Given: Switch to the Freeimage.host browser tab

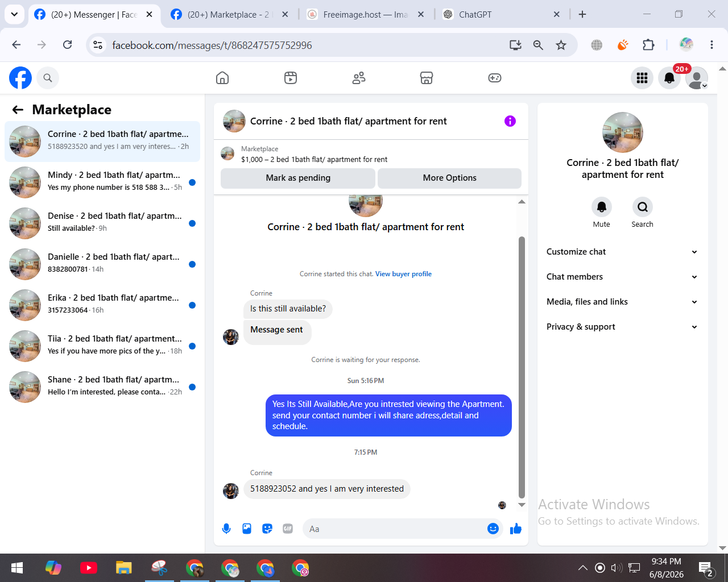Looking at the screenshot, I should (366, 14).
